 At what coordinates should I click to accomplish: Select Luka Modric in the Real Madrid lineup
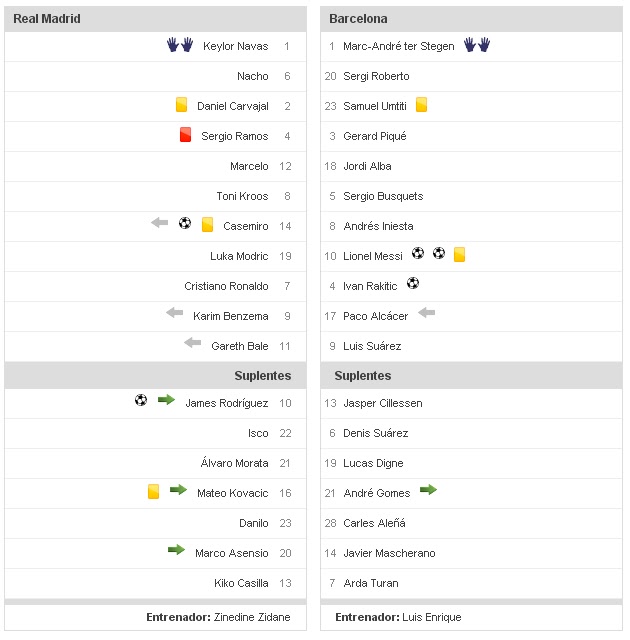[239, 256]
